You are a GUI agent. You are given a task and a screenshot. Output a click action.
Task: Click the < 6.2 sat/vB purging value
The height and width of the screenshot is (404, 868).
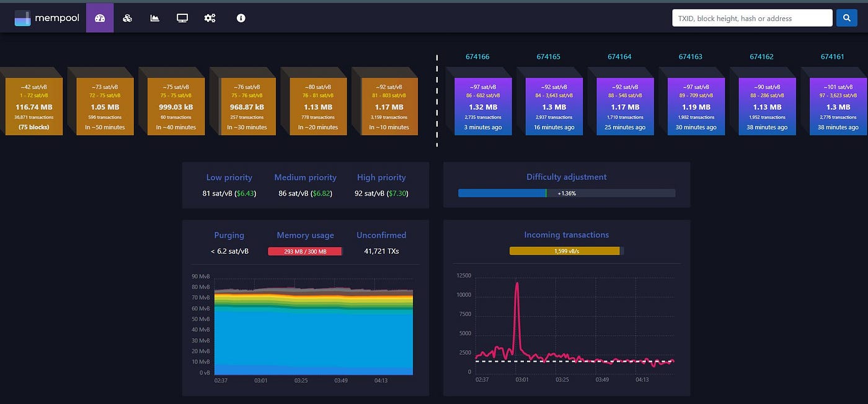point(229,251)
